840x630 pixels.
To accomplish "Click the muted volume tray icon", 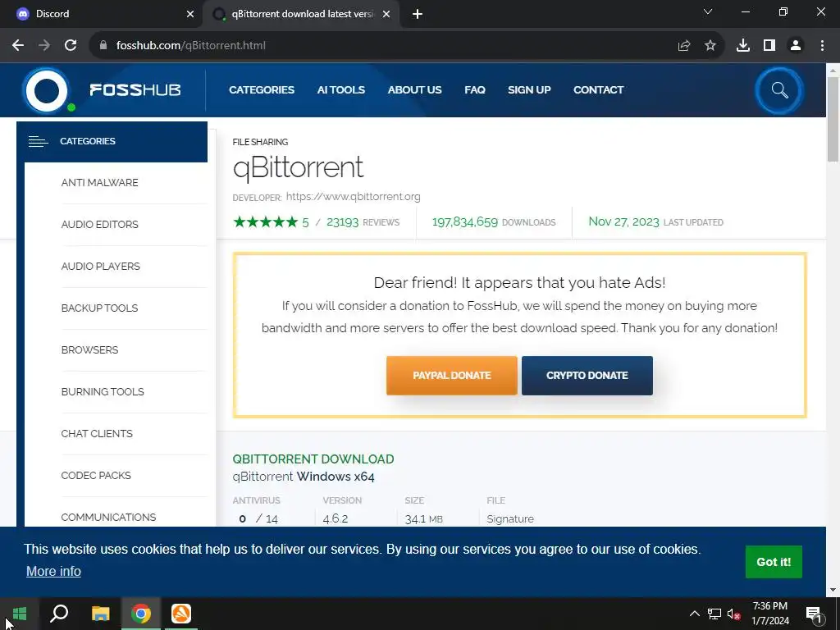I will 733,614.
